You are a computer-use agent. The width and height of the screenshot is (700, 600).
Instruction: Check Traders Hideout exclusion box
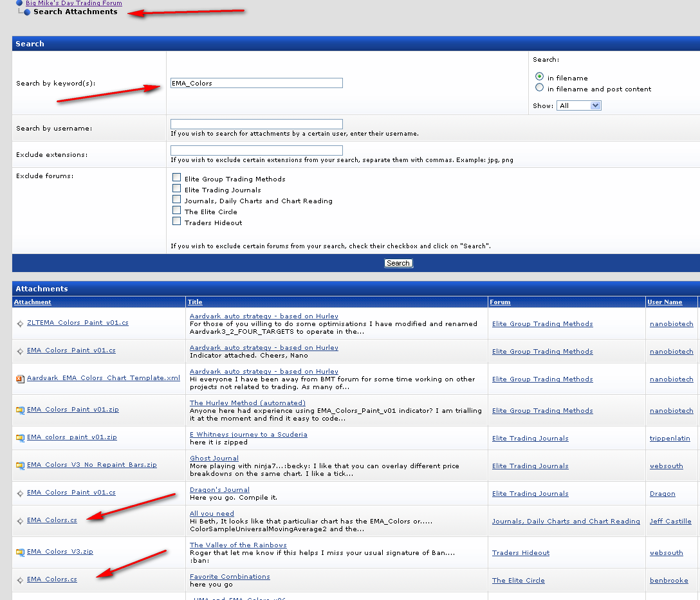[x=177, y=221]
